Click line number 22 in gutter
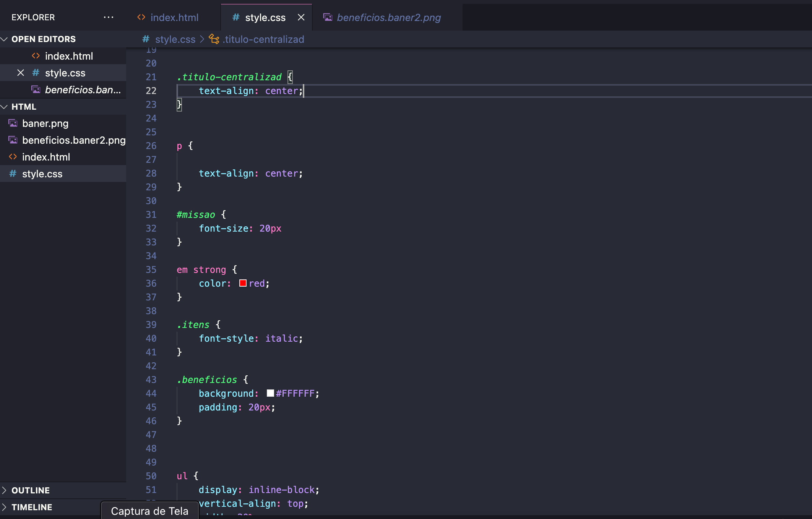This screenshot has width=812, height=519. click(x=151, y=91)
